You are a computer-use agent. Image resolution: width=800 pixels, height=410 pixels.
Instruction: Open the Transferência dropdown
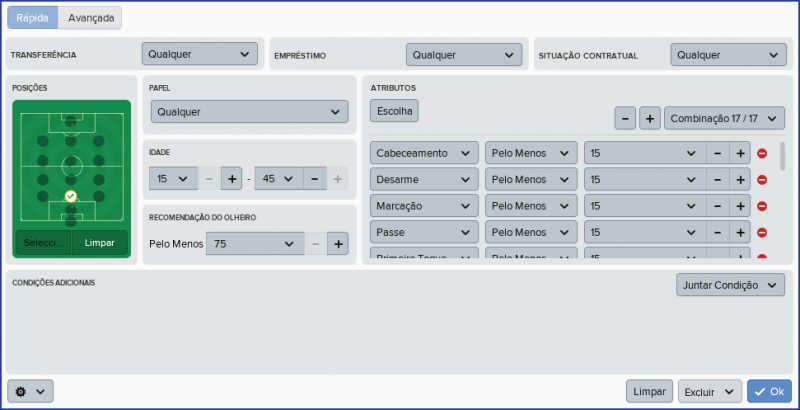coord(200,54)
